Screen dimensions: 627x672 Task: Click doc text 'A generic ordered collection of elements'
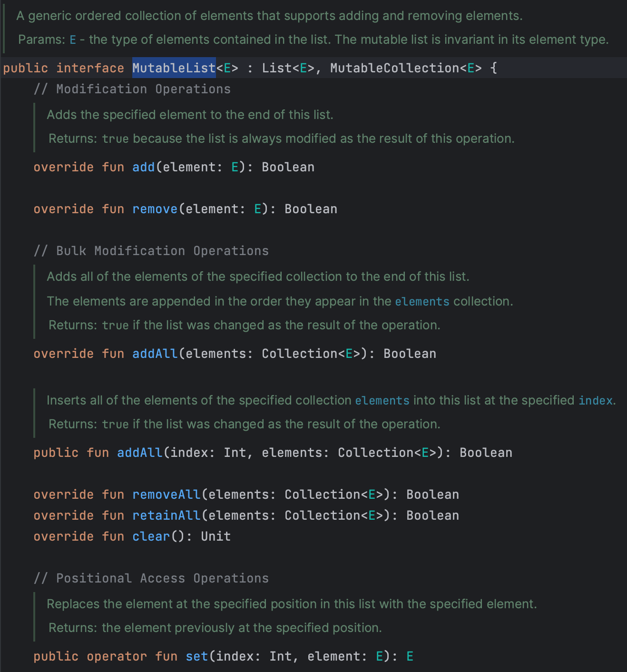[x=135, y=16]
